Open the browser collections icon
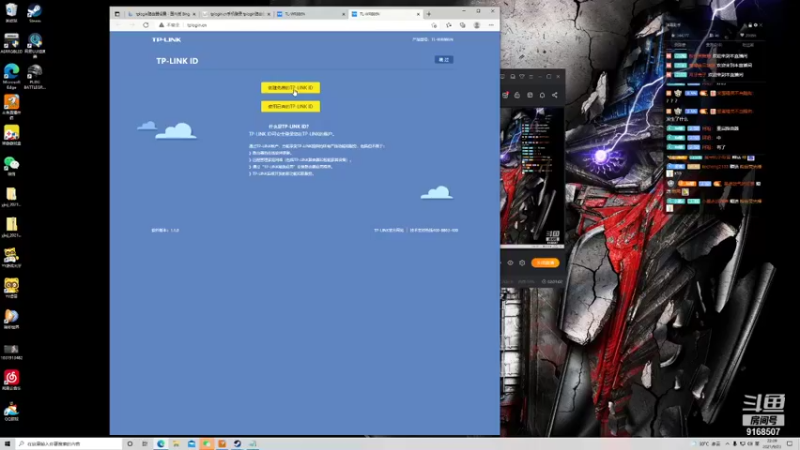The height and width of the screenshot is (450, 800). tap(463, 25)
